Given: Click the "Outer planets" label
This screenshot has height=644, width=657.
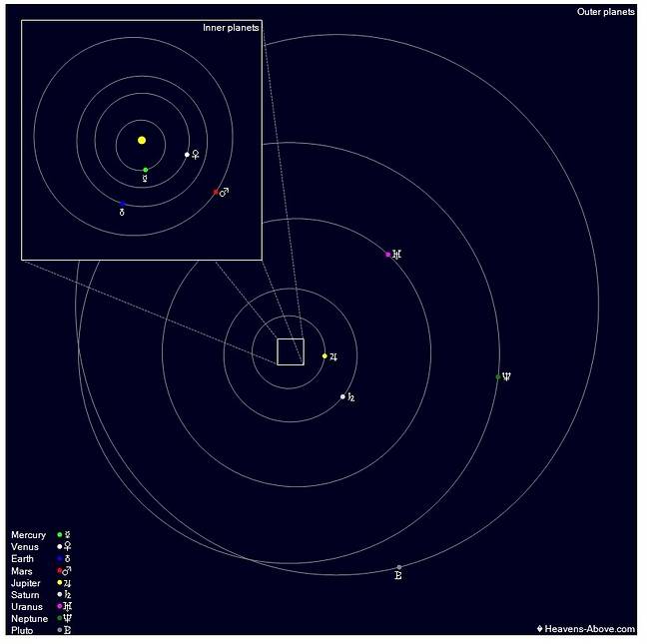Looking at the screenshot, I should [605, 12].
